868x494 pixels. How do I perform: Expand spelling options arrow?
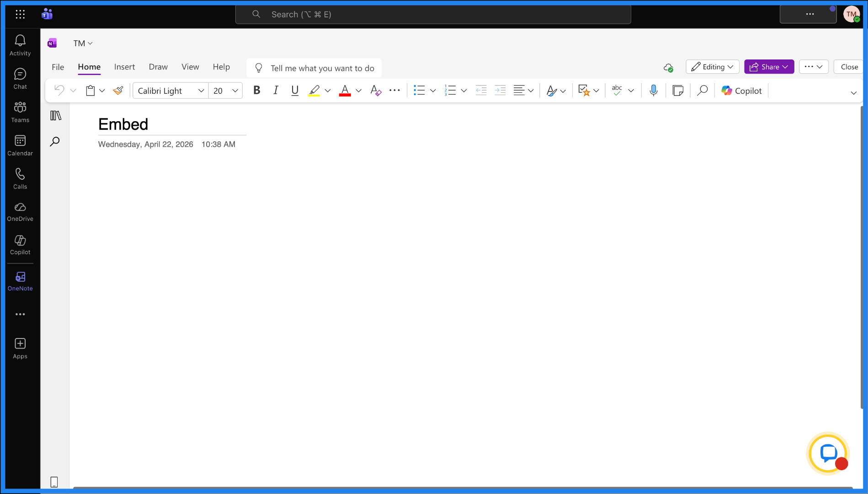631,91
